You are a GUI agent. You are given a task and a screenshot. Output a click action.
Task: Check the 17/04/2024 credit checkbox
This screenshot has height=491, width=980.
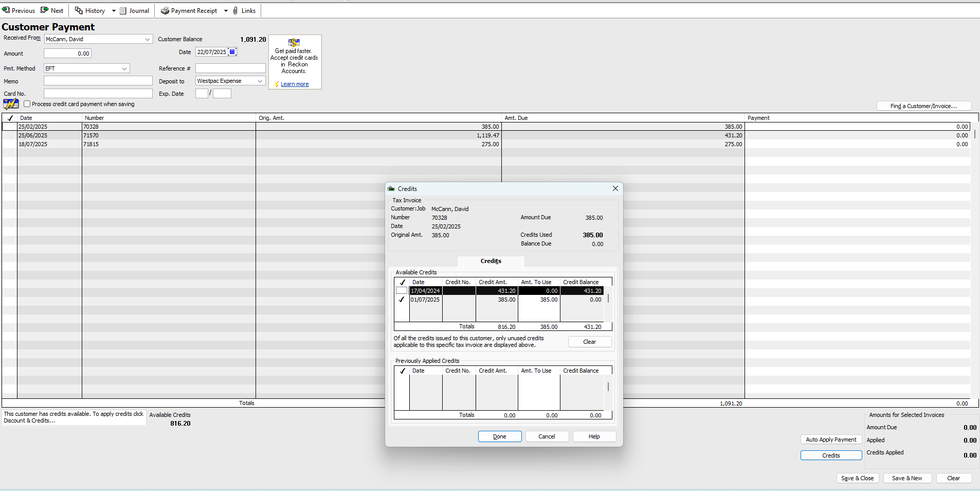pos(402,291)
